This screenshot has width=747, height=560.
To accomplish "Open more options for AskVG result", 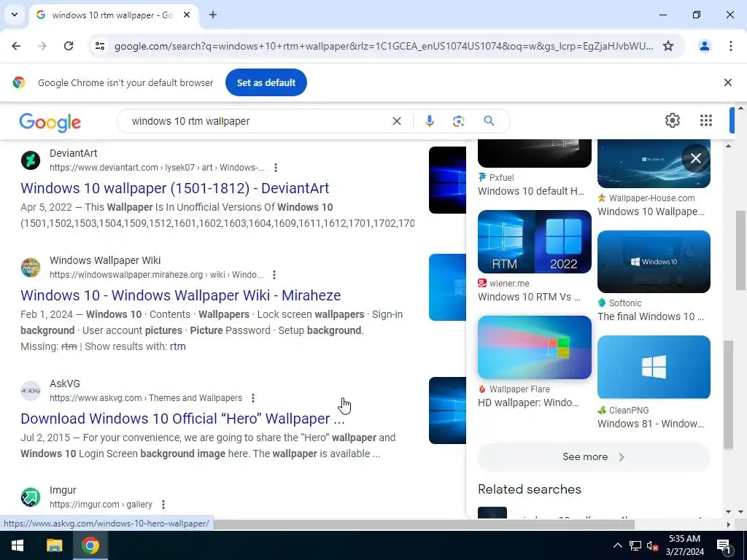I will [253, 398].
